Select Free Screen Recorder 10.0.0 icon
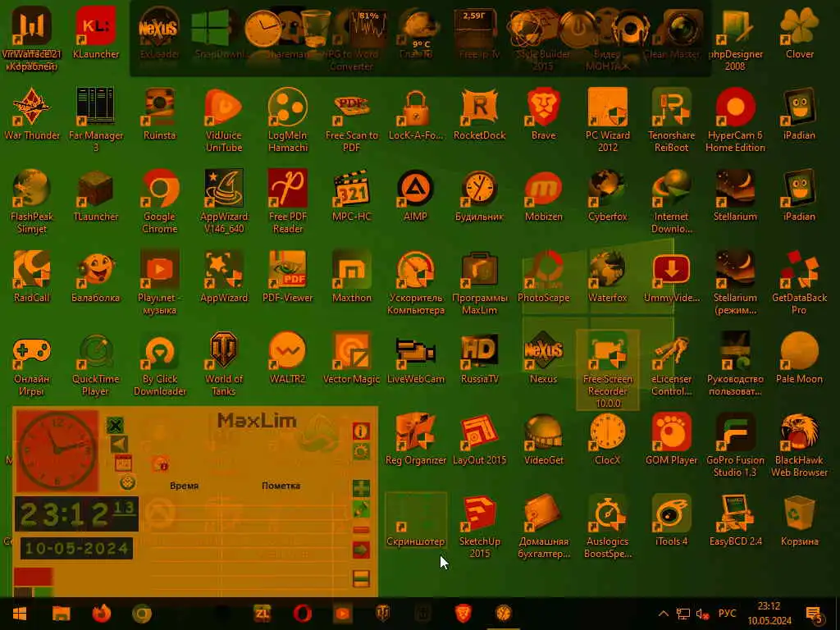 point(608,370)
